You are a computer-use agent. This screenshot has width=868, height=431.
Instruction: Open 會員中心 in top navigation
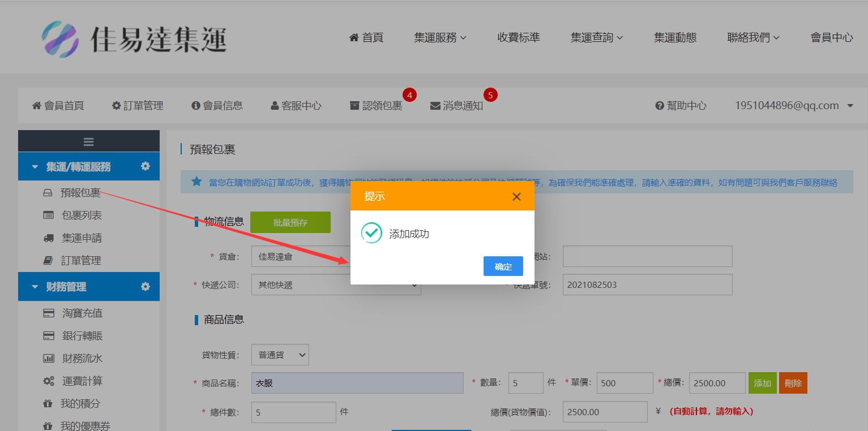coord(832,37)
